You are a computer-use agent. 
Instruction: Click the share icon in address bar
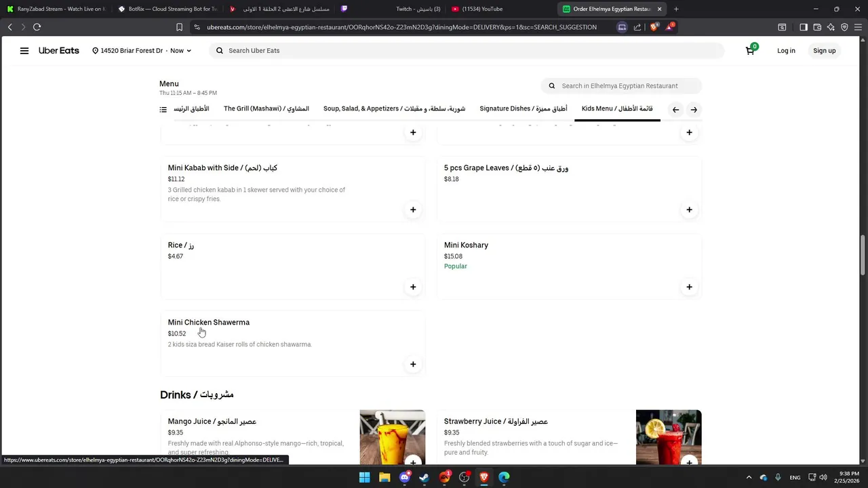pos(637,27)
